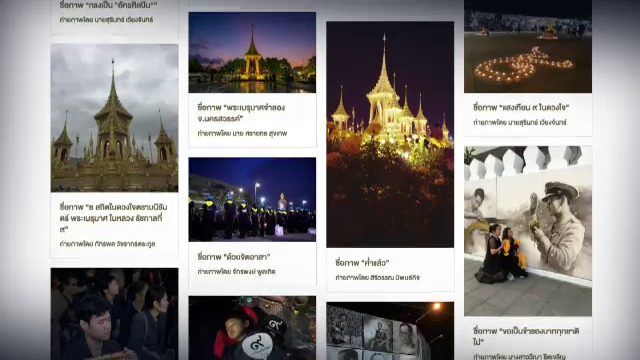
Task: Click the title "ขอเป็นข้ารองบาททุกชาติไป"
Action: (x=526, y=336)
